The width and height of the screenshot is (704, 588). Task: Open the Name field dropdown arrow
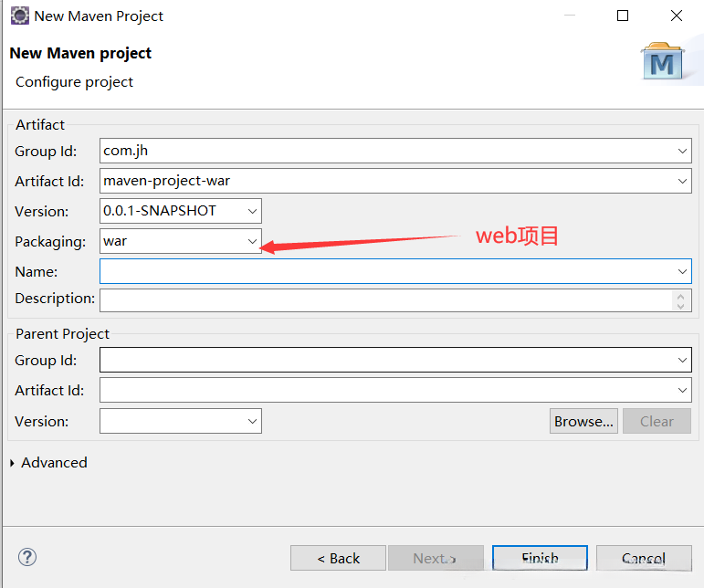[682, 271]
